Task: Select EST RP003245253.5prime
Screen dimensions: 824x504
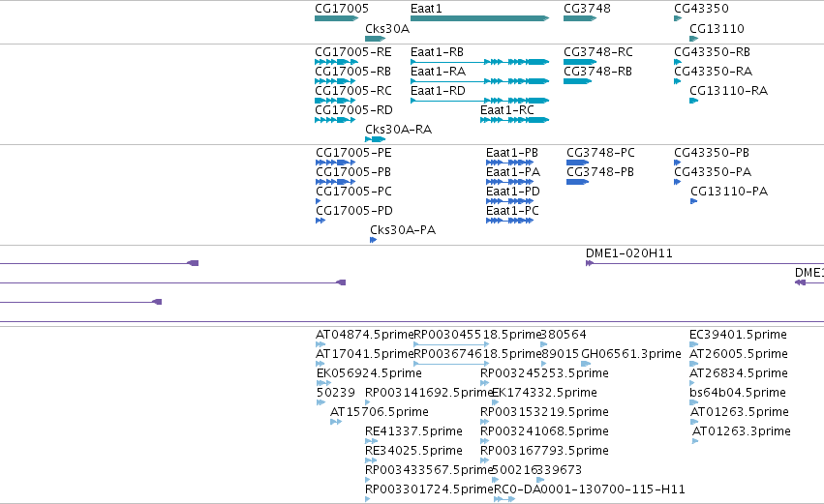Action: pos(544,373)
